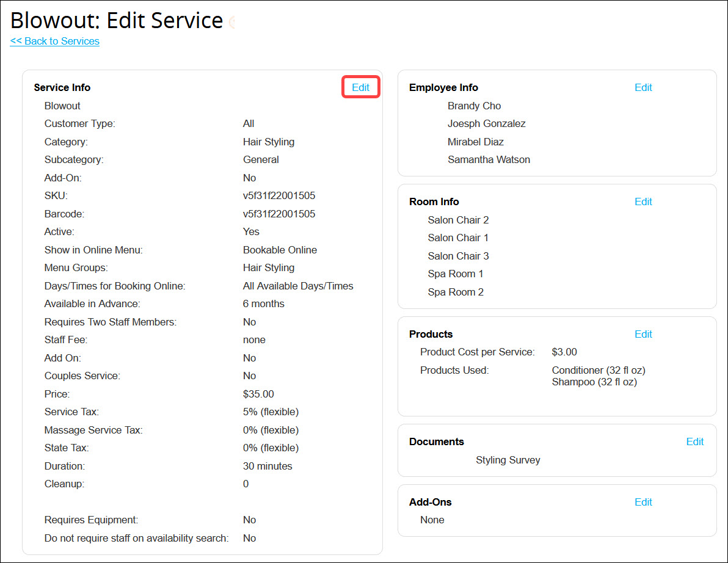Select employee Brandy Cho
The image size is (728, 563).
tap(475, 106)
